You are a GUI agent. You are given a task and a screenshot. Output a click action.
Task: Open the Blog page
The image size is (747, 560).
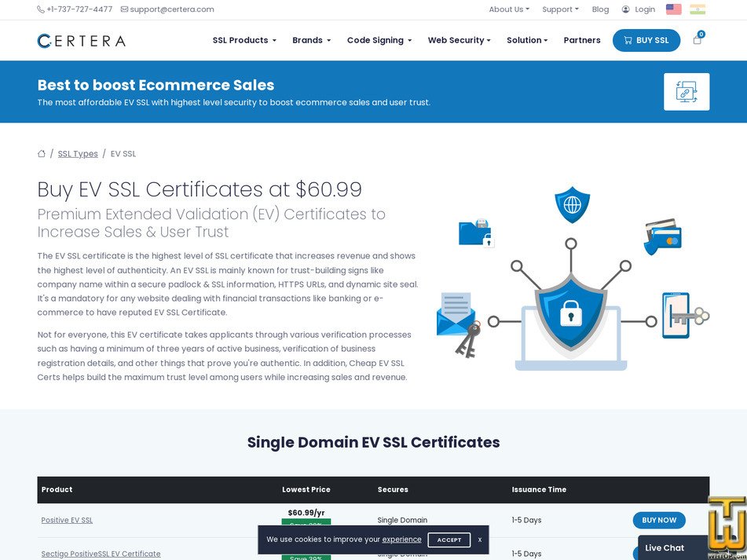point(600,9)
